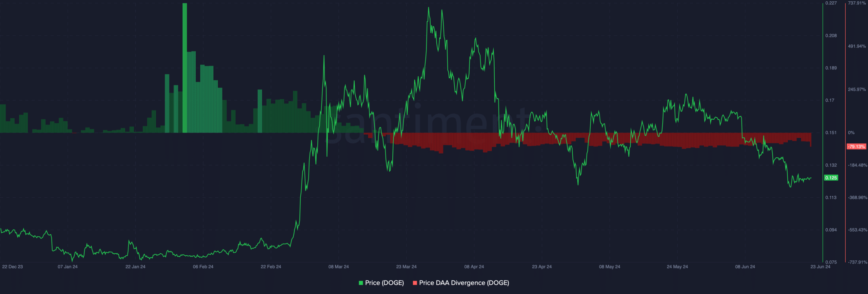The height and width of the screenshot is (294, 868).
Task: Click the 23 Jun 24 date label
Action: point(820,267)
